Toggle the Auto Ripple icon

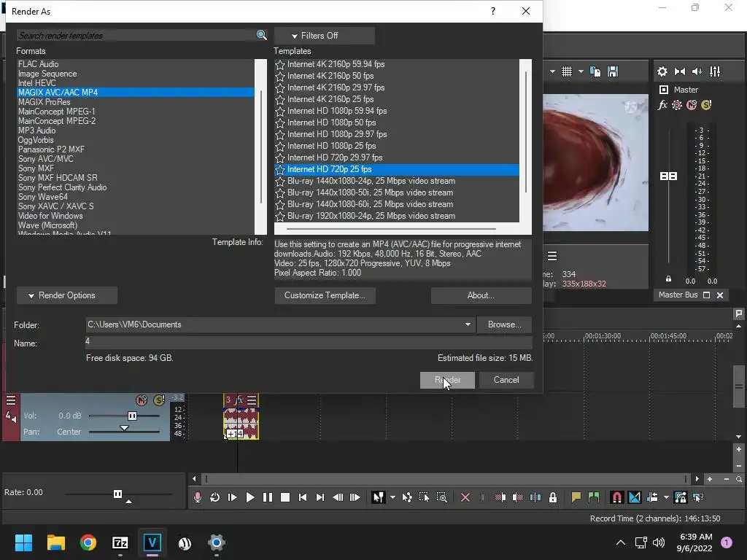point(652,497)
